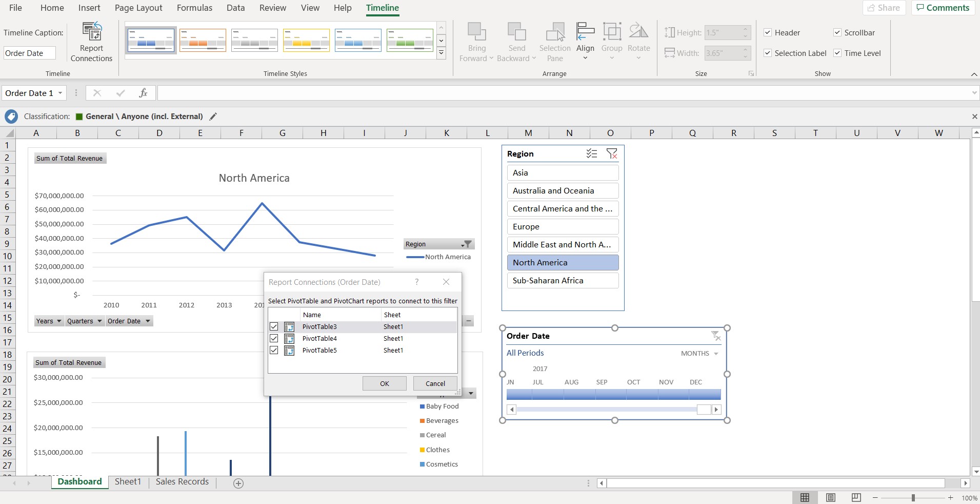Enable multi-select on the Region slicer
The height and width of the screenshot is (504, 980).
[x=592, y=153]
